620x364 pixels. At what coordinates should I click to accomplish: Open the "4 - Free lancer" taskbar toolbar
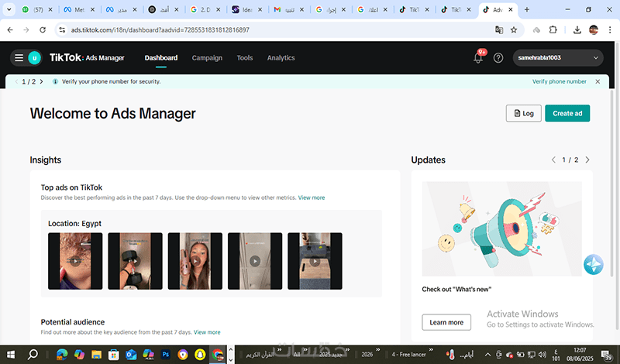408,355
